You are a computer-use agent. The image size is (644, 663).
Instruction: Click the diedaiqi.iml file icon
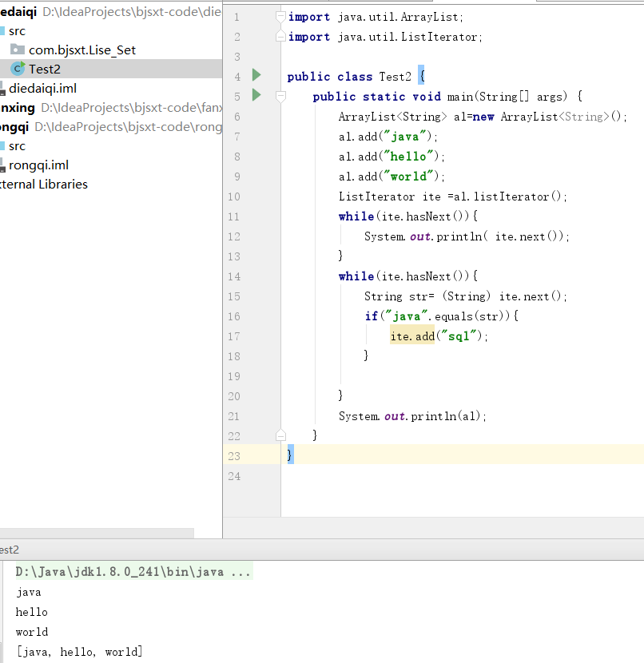tap(2, 89)
